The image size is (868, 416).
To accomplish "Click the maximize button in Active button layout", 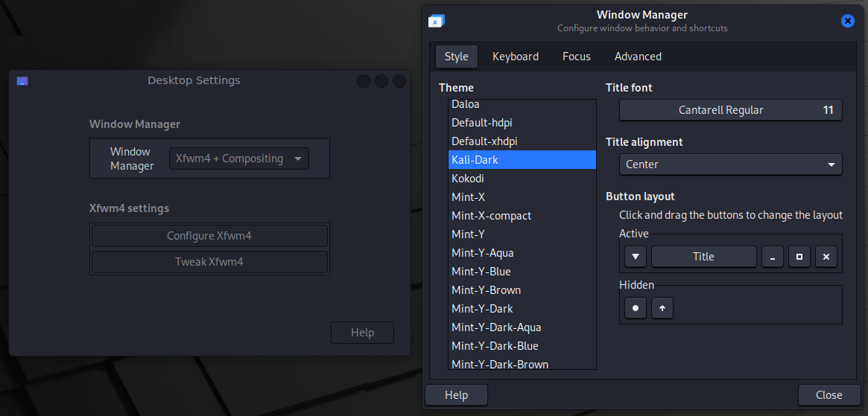I will 799,257.
